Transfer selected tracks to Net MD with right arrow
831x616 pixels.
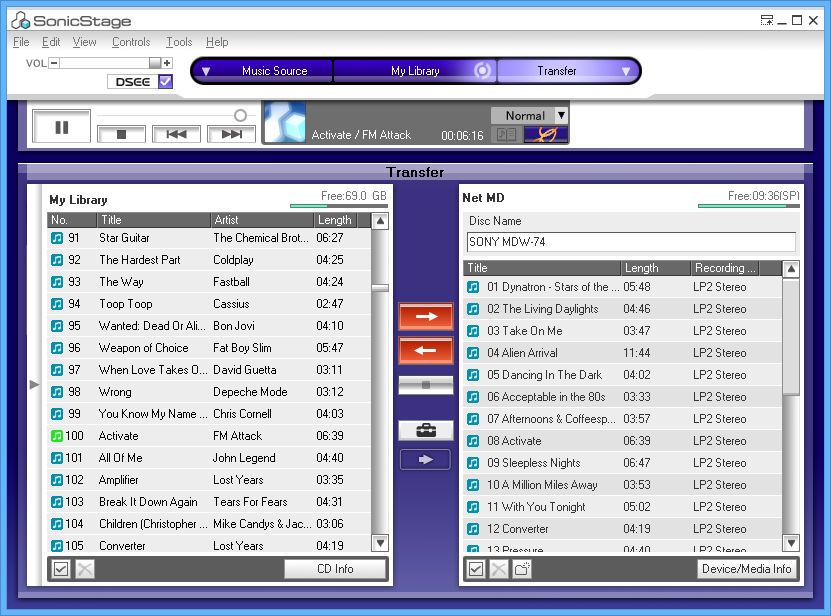(x=426, y=316)
